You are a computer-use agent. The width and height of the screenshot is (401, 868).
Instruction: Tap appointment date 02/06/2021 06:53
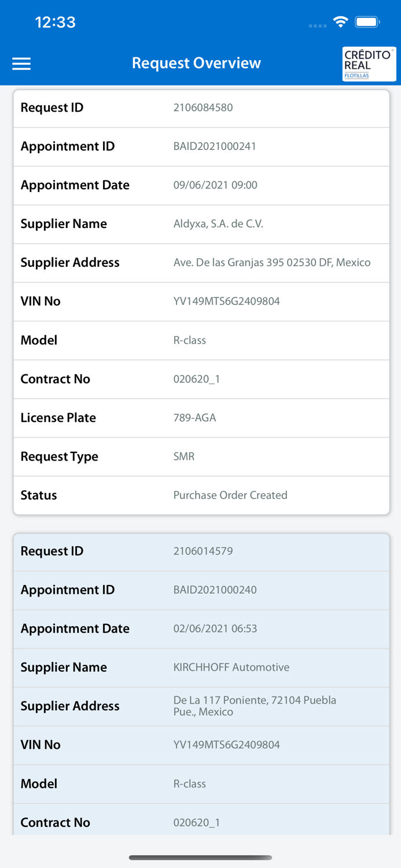pos(215,629)
